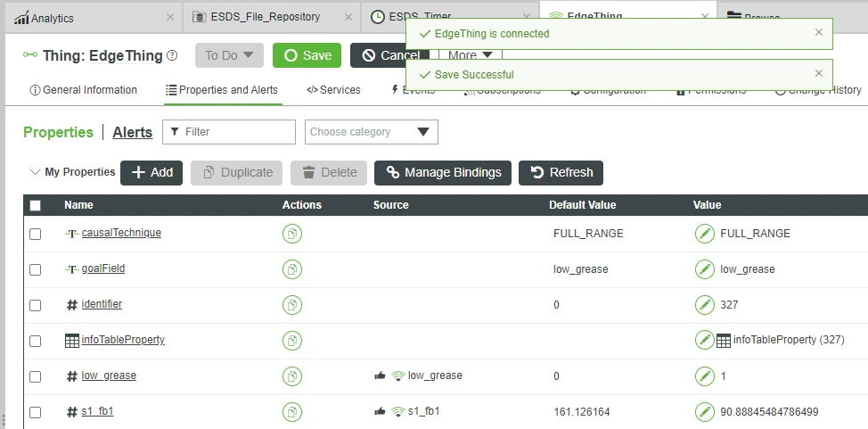Click the Value column header
Viewport: 868px width, 429px height.
pos(707,205)
